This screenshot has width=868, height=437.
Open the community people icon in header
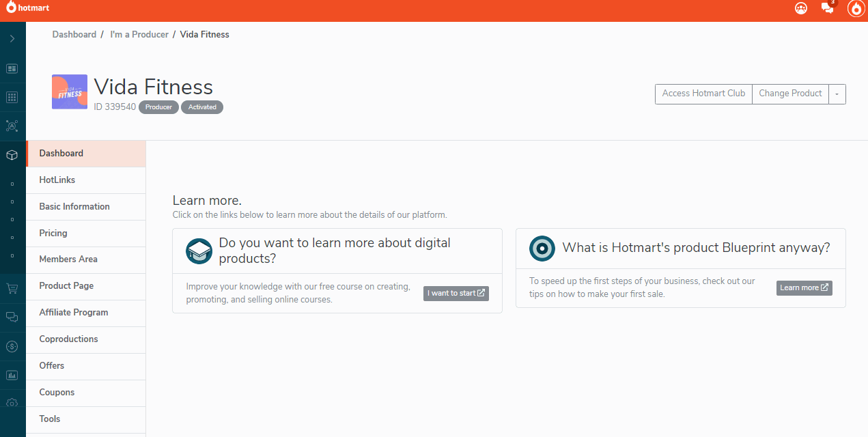click(x=801, y=8)
